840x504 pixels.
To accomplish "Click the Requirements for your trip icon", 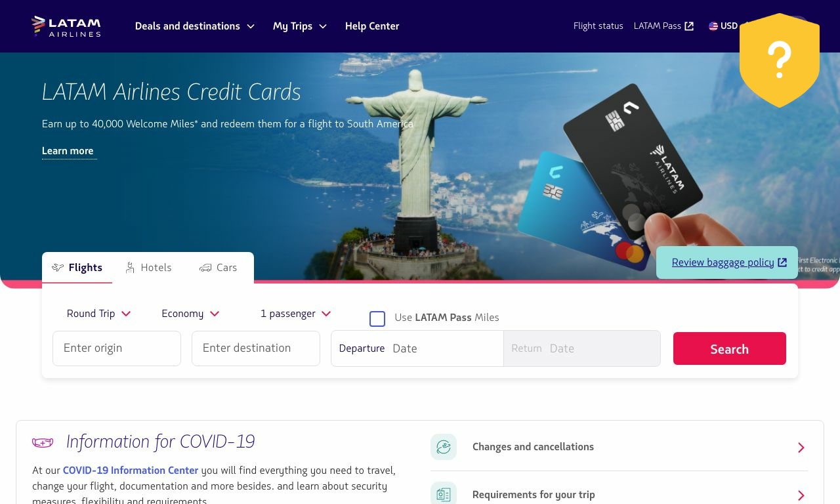I will [444, 494].
